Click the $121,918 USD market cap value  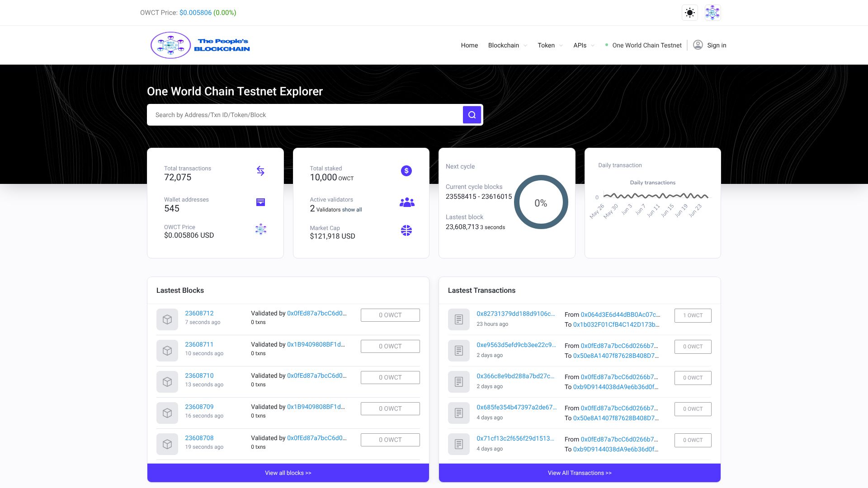(332, 236)
